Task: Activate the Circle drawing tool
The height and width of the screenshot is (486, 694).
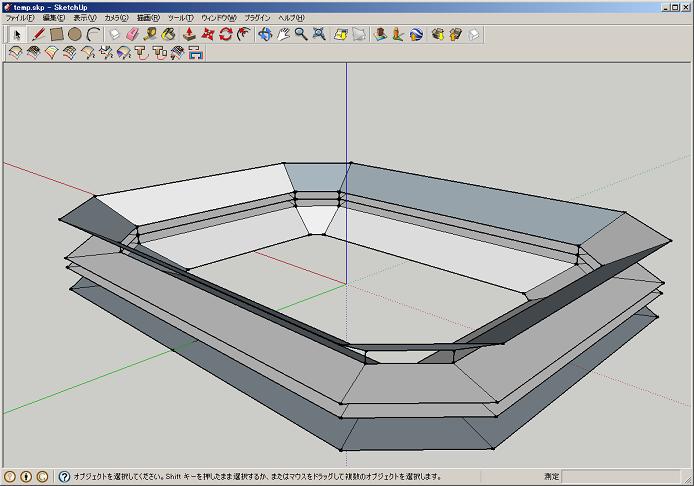Action: pos(75,34)
